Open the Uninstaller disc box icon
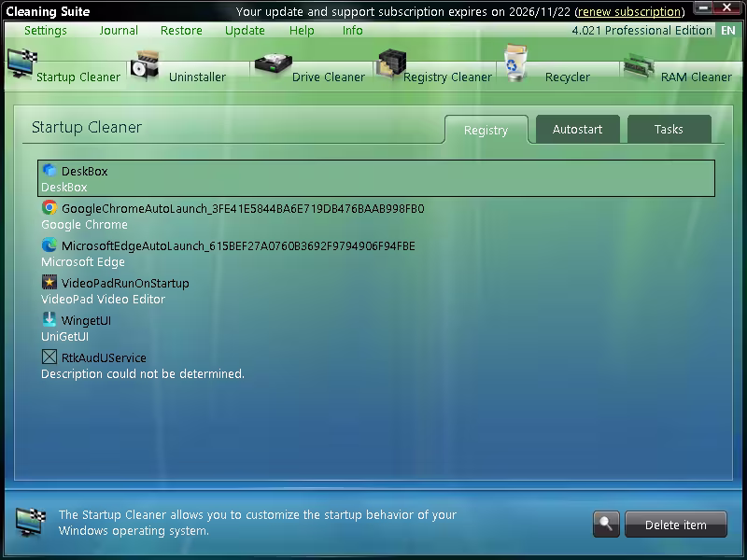747x560 pixels. click(x=145, y=65)
